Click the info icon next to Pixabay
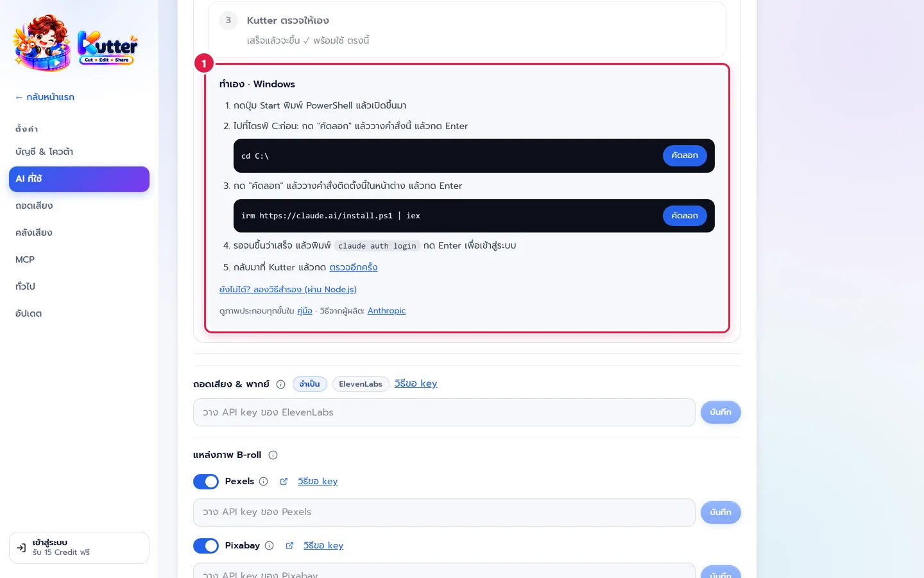The image size is (924, 578). 269,545
